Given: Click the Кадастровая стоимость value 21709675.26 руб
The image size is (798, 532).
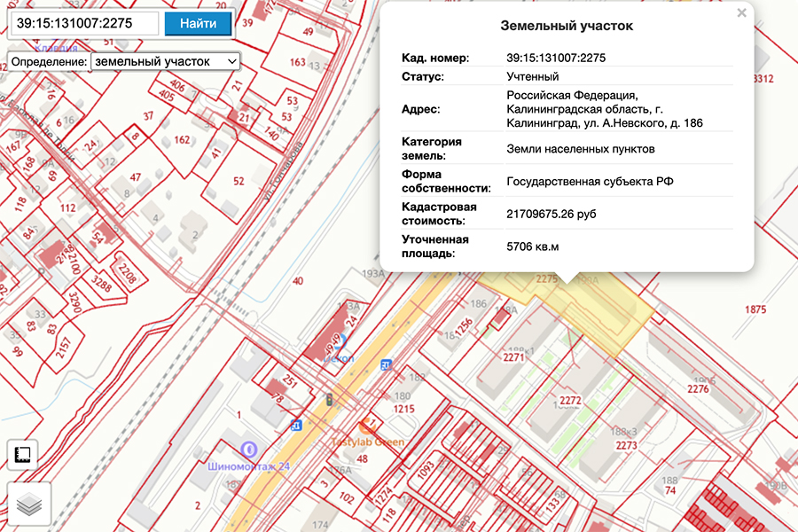Looking at the screenshot, I should (x=551, y=214).
